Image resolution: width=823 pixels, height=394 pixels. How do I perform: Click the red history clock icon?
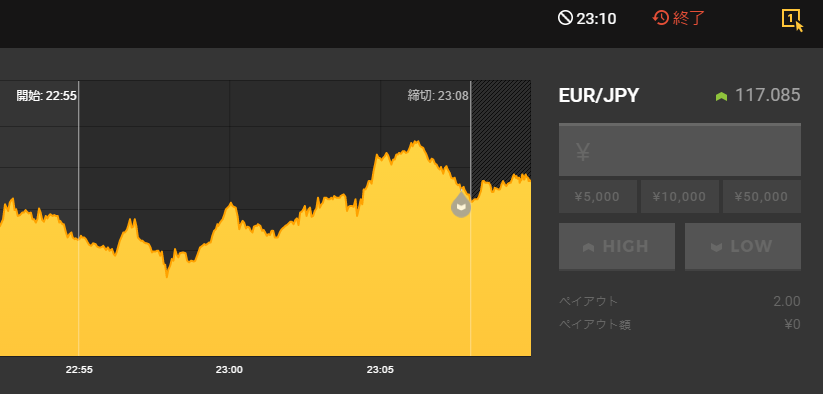(x=660, y=18)
